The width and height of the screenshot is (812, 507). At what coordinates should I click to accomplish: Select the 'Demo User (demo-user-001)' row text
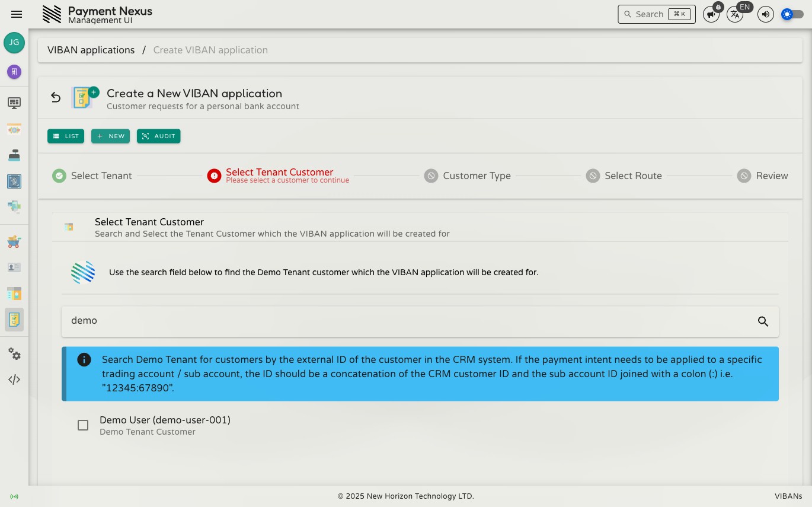[x=165, y=420]
